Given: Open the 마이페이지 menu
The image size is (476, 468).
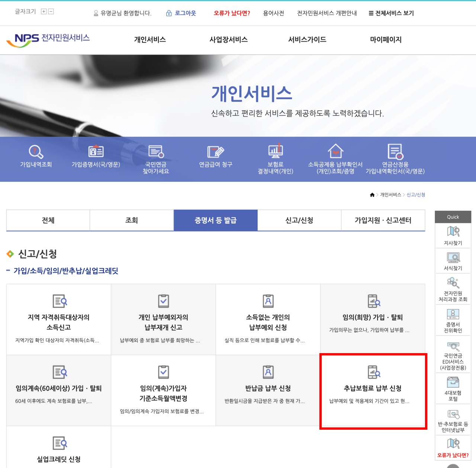Looking at the screenshot, I should (385, 40).
